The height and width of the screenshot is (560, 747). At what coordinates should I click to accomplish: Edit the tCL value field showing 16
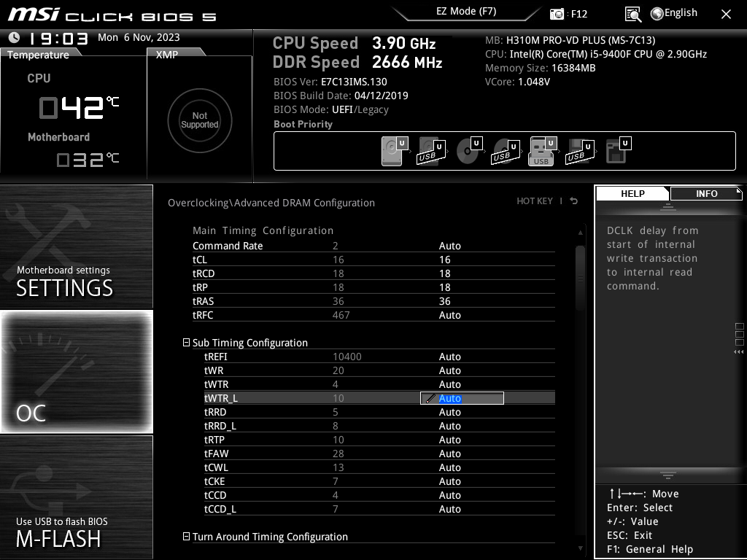tap(444, 260)
